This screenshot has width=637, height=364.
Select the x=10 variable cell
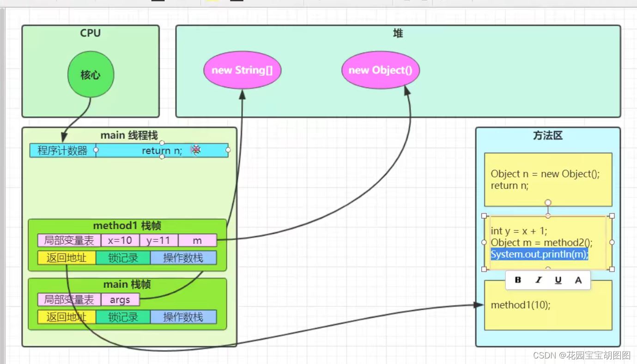(x=120, y=241)
